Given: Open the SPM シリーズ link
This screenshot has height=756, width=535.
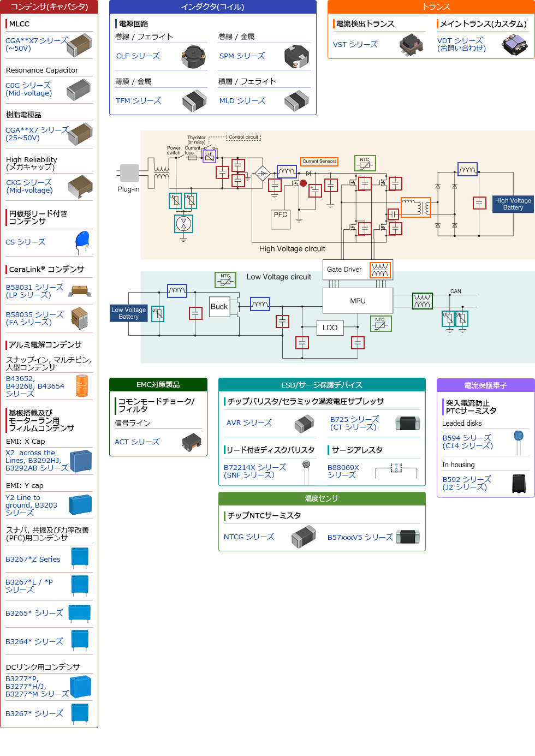Looking at the screenshot, I should point(242,56).
